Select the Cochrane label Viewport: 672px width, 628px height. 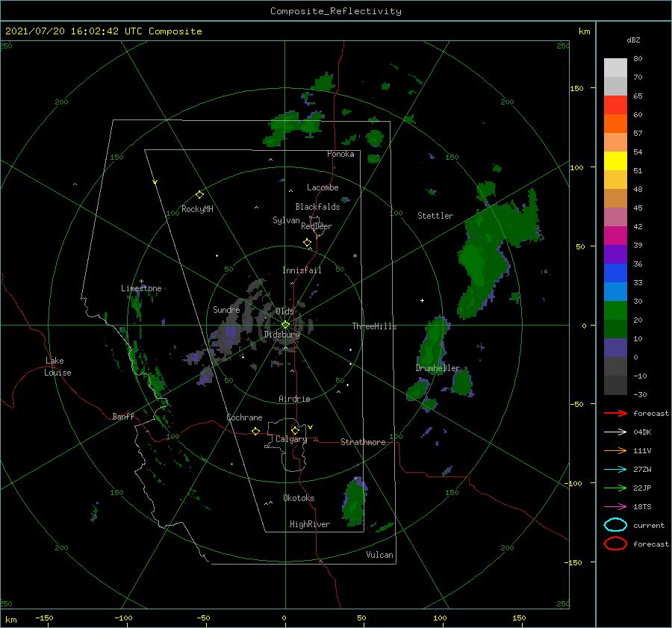[x=244, y=417]
